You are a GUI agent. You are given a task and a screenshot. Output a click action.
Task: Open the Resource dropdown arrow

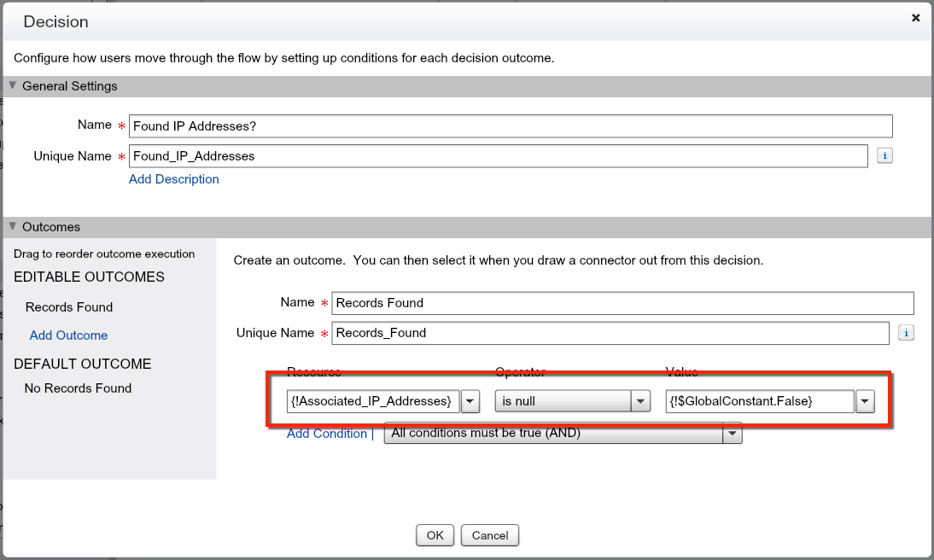tap(471, 401)
